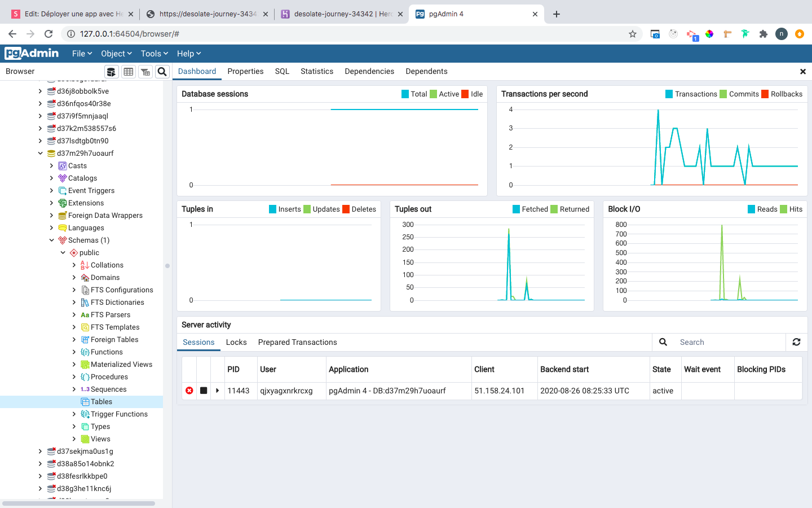This screenshot has height=508, width=812.
Task: Open a new browser tab
Action: coord(557,14)
